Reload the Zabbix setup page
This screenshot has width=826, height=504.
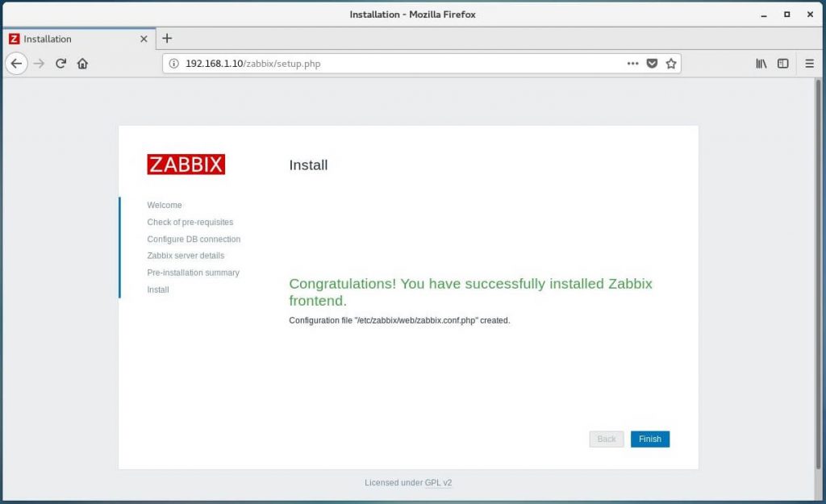(x=60, y=64)
